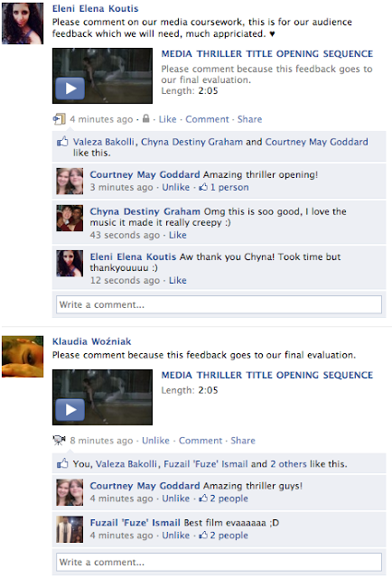Focus the comment box under Klaudia's post
The image size is (392, 578).
pyautogui.click(x=219, y=562)
